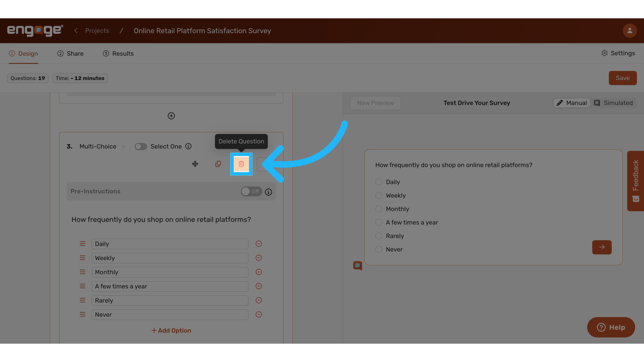Click the Monthly option drag handle
Image resolution: width=644 pixels, height=362 pixels.
point(83,272)
